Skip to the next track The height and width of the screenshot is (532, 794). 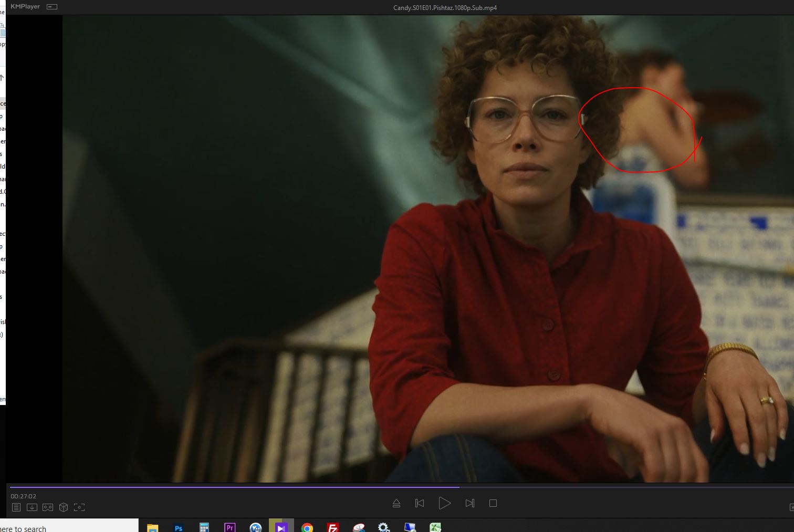pyautogui.click(x=469, y=503)
